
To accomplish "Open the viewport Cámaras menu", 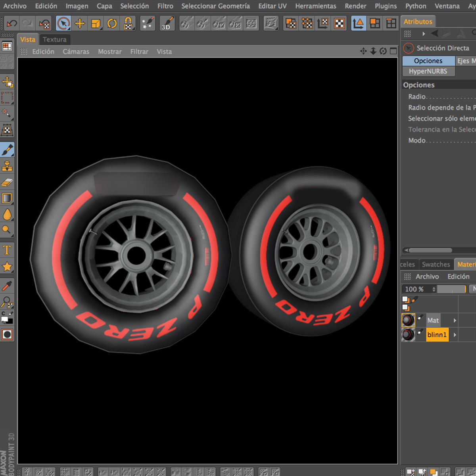I will point(76,52).
